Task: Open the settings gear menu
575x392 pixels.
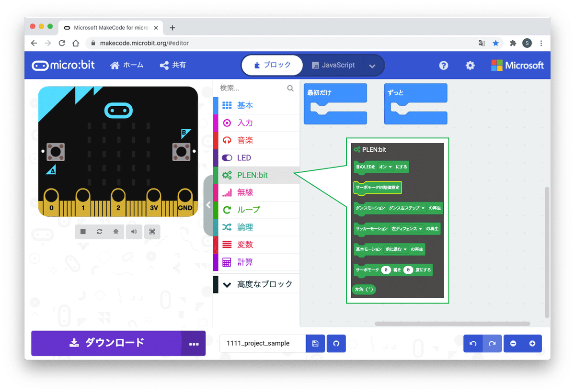Action: (470, 66)
